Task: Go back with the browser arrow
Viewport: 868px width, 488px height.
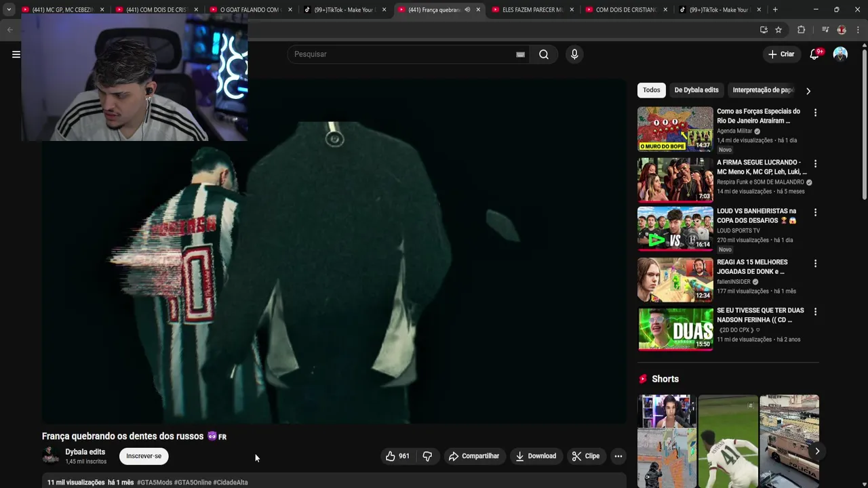Action: (x=9, y=30)
